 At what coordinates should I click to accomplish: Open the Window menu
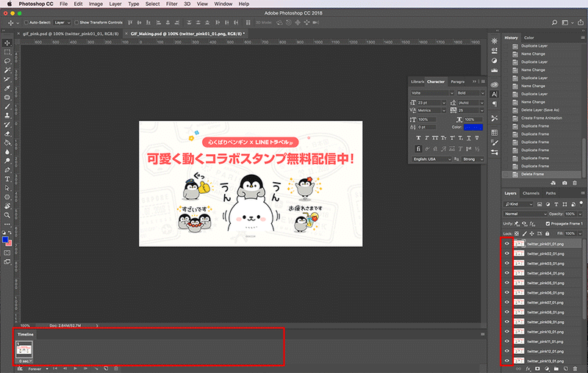click(223, 4)
